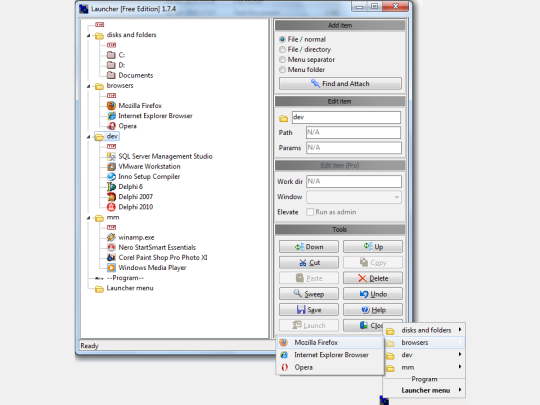Expand the mm submenu arrow in popup
This screenshot has width=540, height=405.
click(460, 367)
